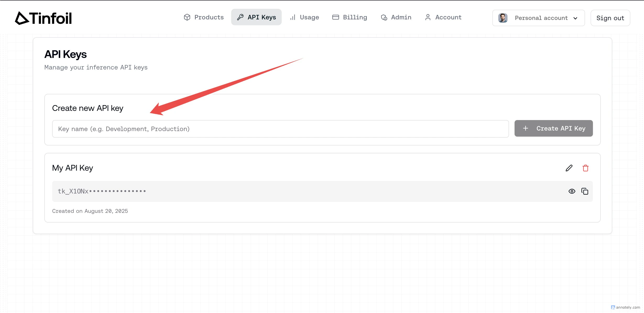Screen dimensions: 644x313
Task: Click the API Keys key icon
Action: coord(240,17)
